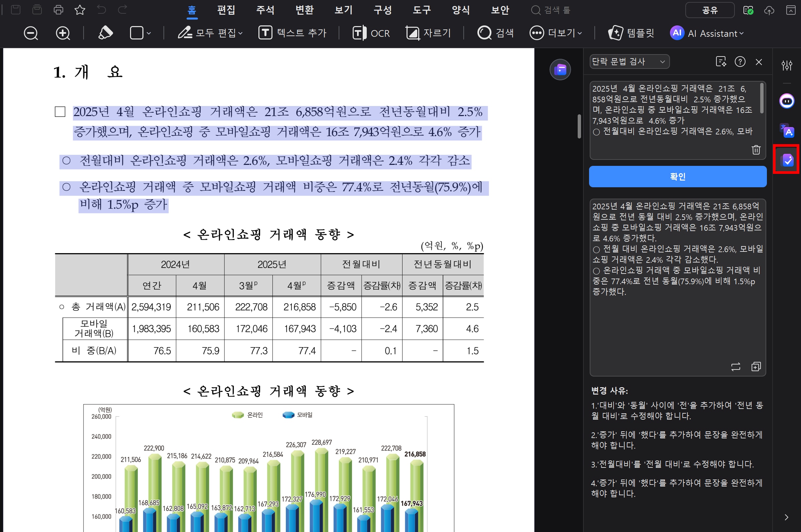Click the input text box scrollbar
Image resolution: width=801 pixels, height=532 pixels.
pos(762,98)
